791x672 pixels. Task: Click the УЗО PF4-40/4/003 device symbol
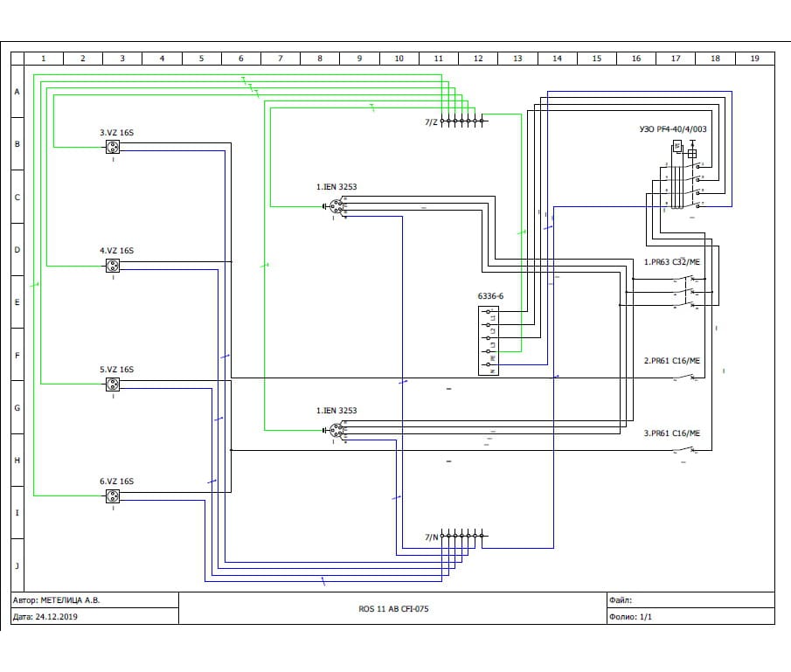click(685, 176)
